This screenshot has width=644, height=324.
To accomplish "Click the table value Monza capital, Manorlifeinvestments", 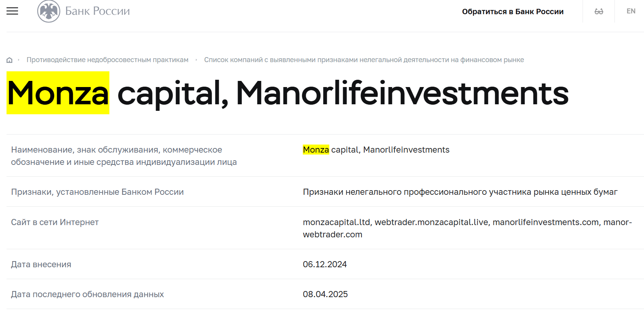I will 376,150.
